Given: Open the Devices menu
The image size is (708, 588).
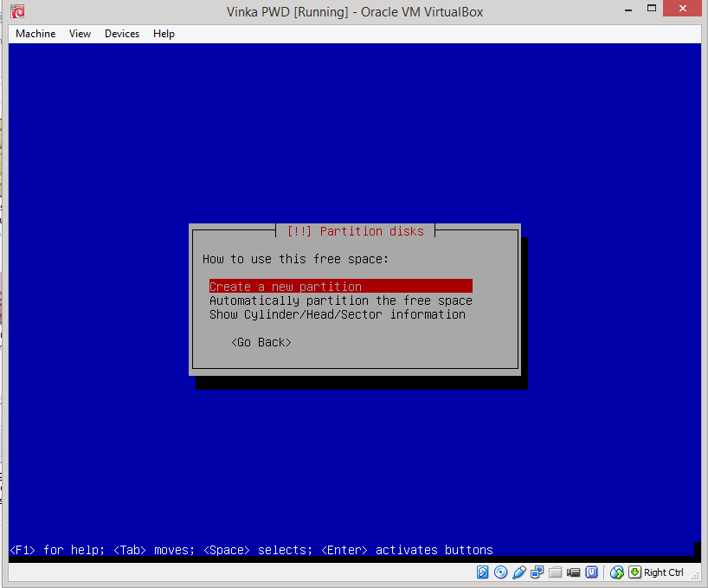Looking at the screenshot, I should tap(122, 34).
